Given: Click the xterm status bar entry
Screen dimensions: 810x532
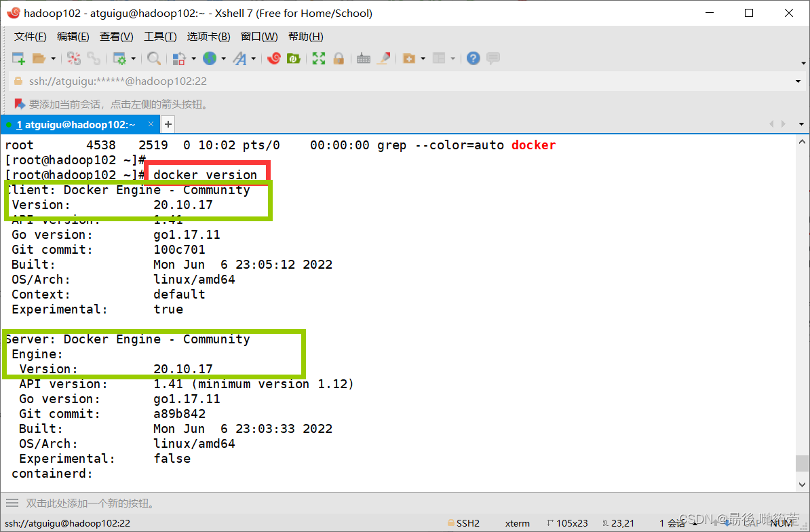Looking at the screenshot, I should click(x=517, y=523).
